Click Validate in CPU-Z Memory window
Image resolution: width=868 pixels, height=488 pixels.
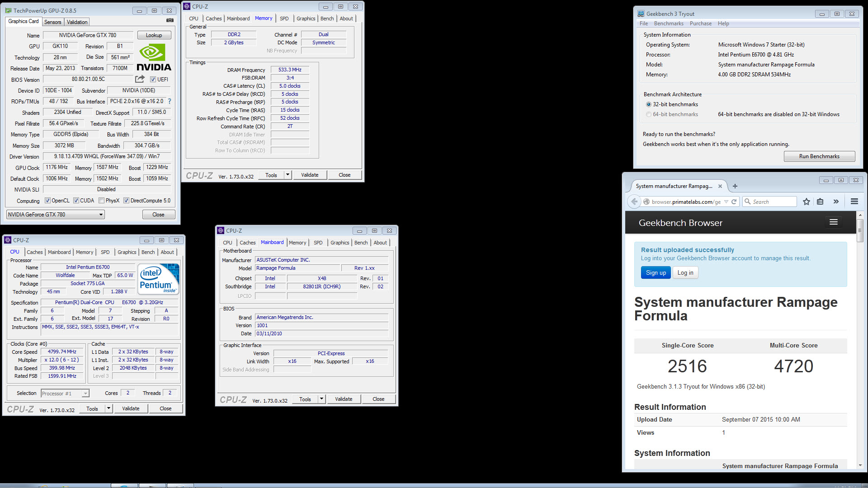point(310,175)
